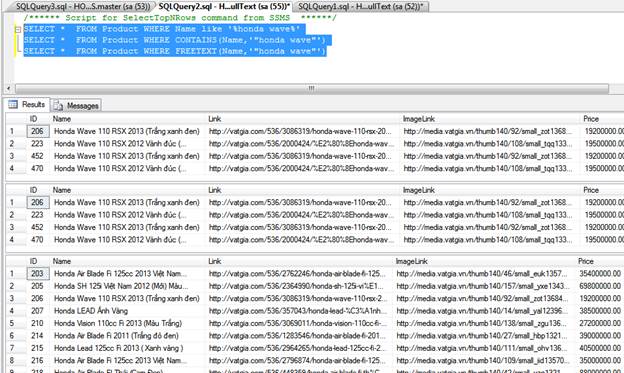Click the editor scroll-left arrow
Screen dimensions: 624x373
9,88
